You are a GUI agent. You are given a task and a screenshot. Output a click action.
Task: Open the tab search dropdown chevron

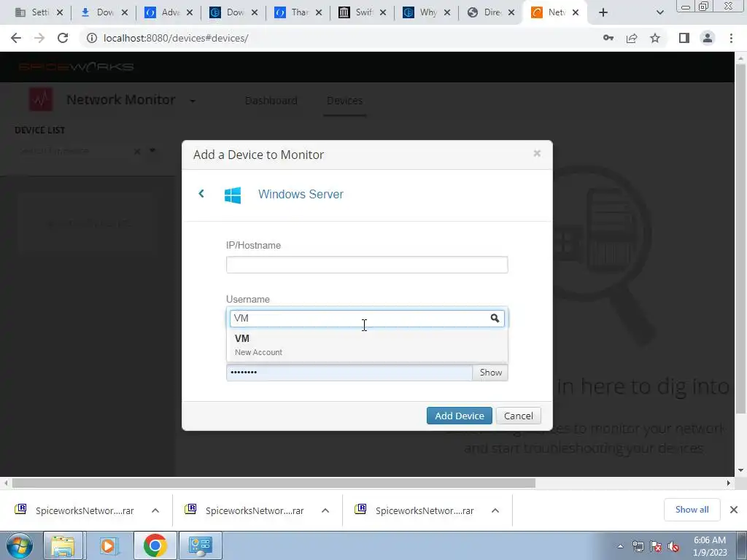(659, 12)
